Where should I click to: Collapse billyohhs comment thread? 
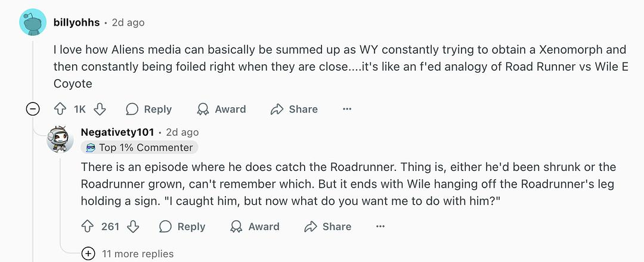(x=33, y=109)
